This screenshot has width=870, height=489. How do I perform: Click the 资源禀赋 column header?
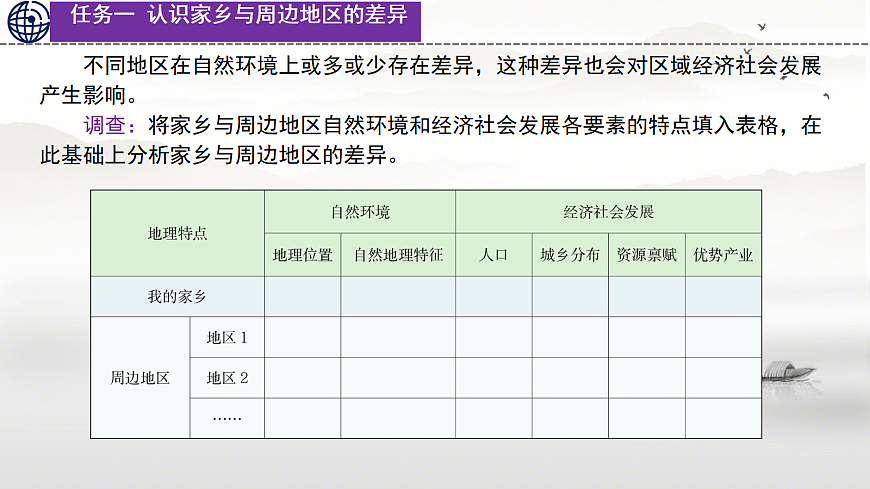(647, 255)
